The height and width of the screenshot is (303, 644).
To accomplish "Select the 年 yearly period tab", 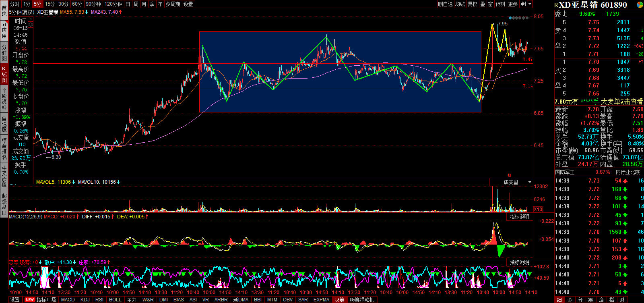I will (x=160, y=4).
